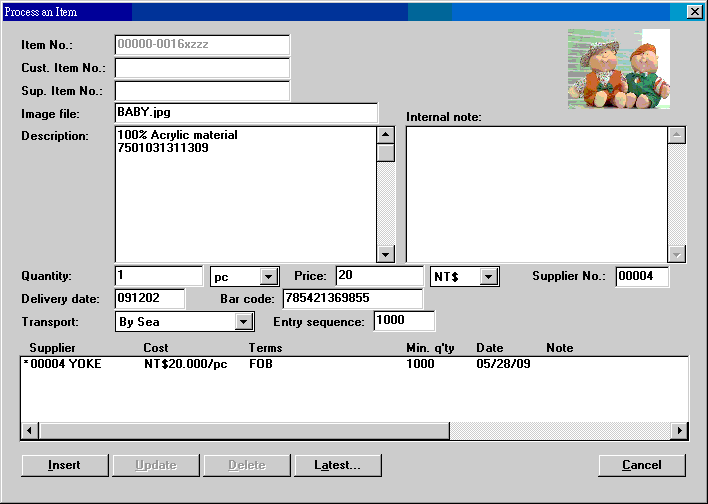This screenshot has height=504, width=708.
Task: Click the Cust. Item No. input field
Action: pos(202,68)
